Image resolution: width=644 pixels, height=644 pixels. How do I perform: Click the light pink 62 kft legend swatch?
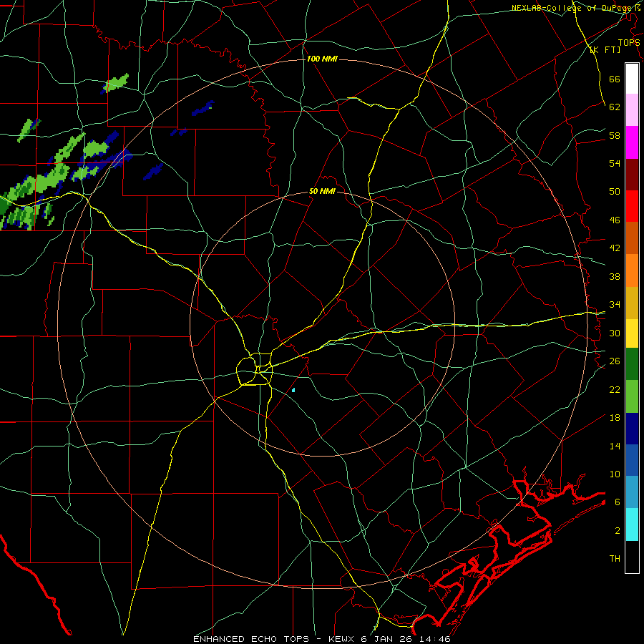coord(632,109)
